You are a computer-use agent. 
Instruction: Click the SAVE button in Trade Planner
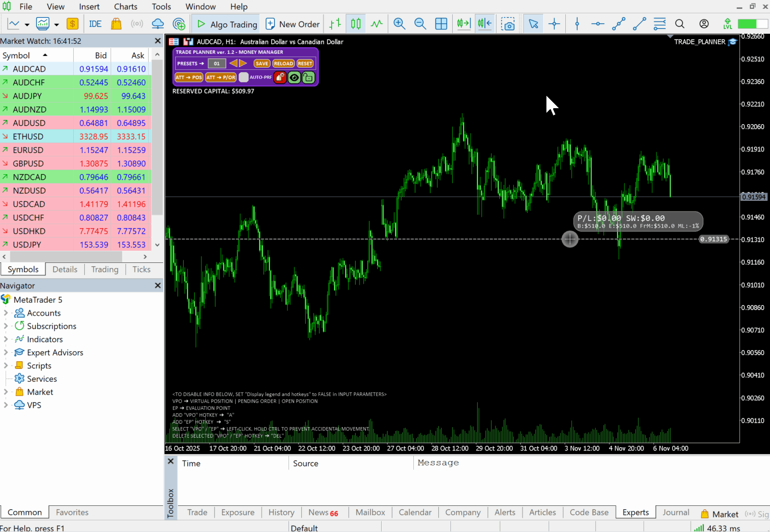261,63
